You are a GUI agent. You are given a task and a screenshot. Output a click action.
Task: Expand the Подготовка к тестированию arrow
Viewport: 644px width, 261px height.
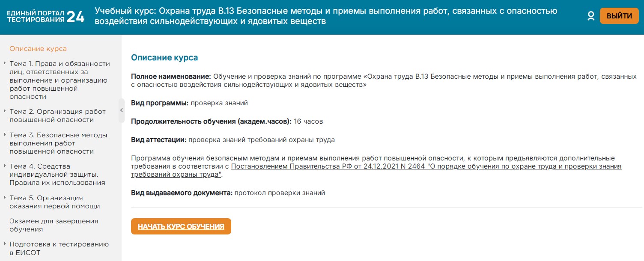tap(4, 244)
